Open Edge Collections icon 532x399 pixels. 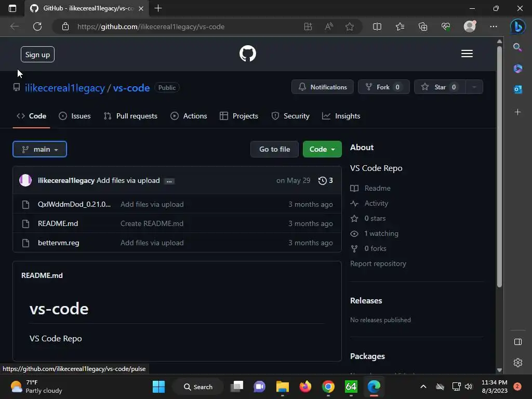(x=423, y=26)
